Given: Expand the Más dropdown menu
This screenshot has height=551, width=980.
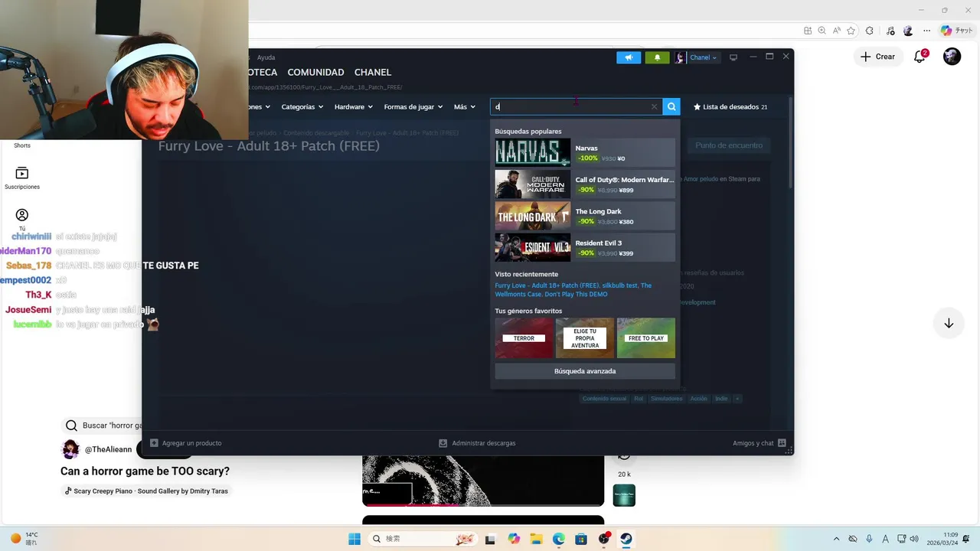Looking at the screenshot, I should click(465, 107).
